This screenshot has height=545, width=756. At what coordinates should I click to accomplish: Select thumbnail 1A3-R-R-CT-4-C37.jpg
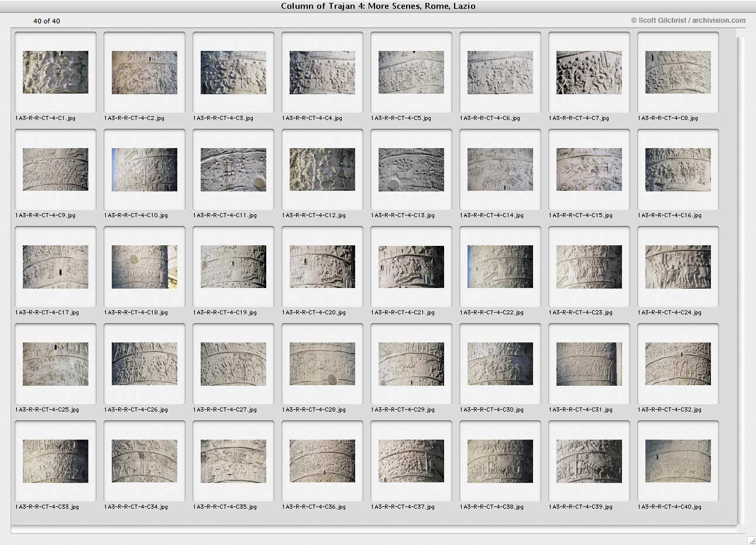(411, 461)
